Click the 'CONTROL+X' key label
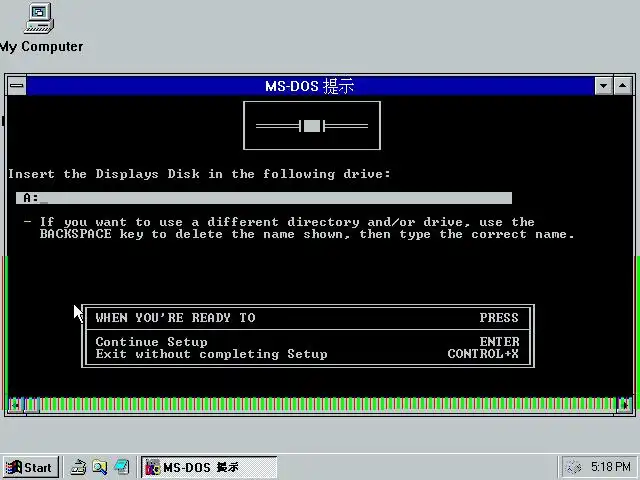 tap(483, 354)
